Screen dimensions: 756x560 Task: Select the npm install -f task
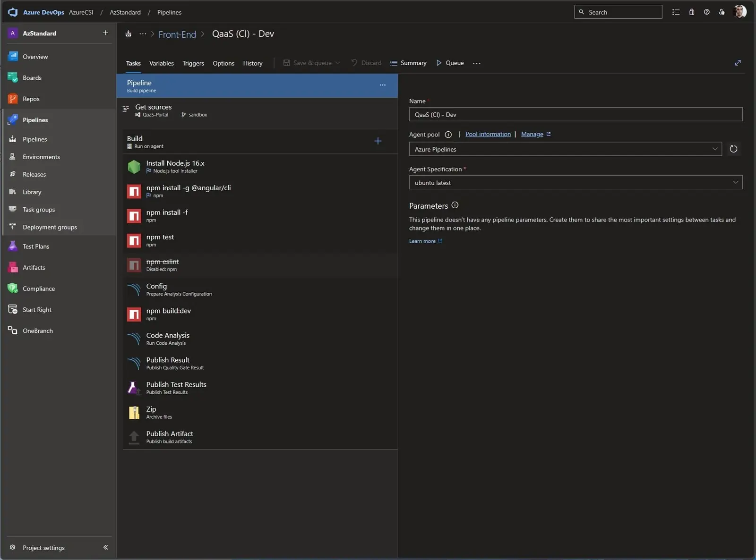tap(260, 216)
